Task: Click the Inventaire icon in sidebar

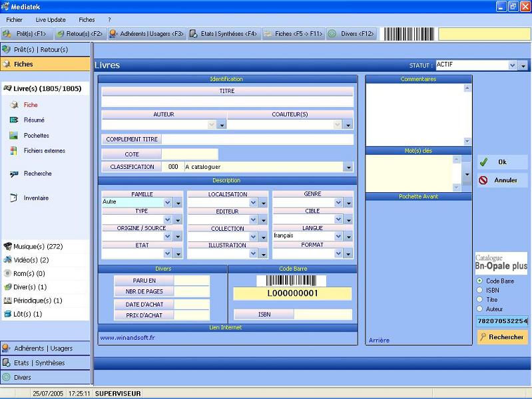Action: [13, 198]
